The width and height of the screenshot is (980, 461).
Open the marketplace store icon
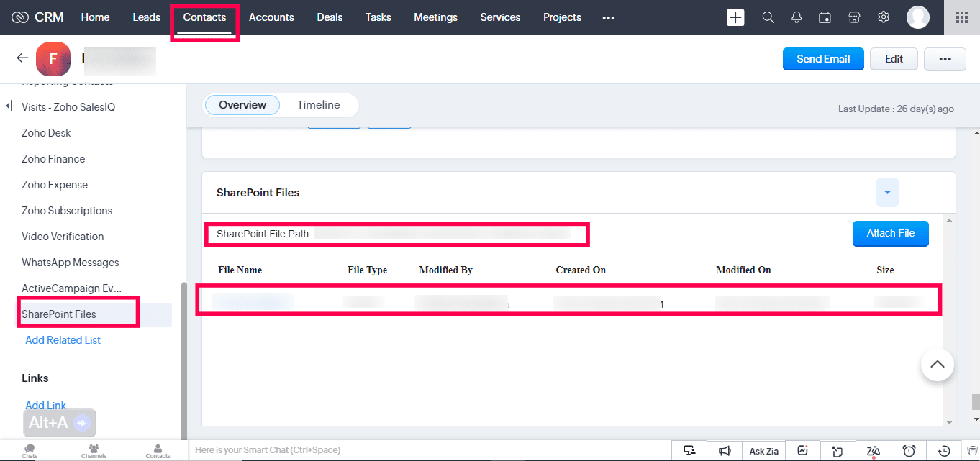pyautogui.click(x=854, y=17)
